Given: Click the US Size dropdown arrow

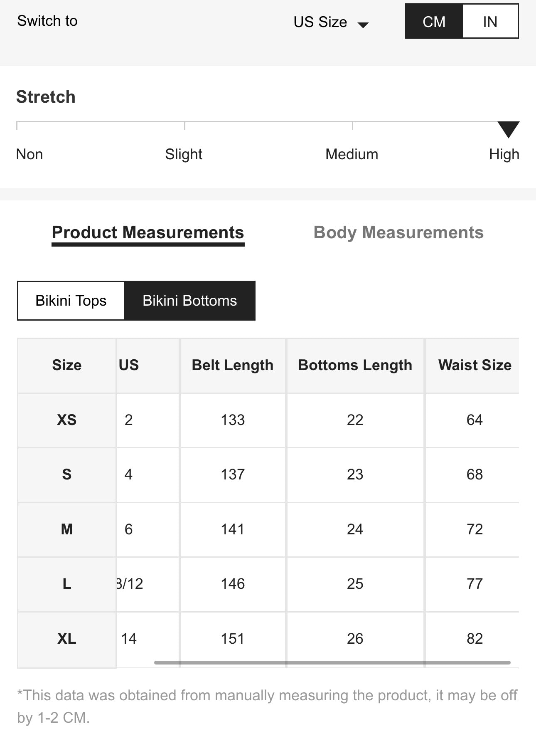Looking at the screenshot, I should tap(363, 25).
